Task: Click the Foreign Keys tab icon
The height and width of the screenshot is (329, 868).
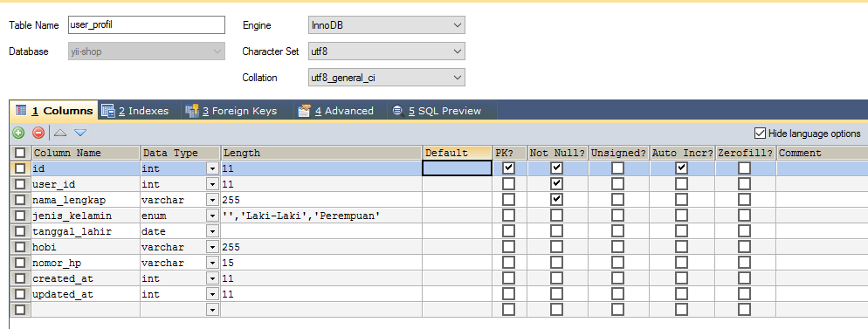Action: [x=192, y=111]
